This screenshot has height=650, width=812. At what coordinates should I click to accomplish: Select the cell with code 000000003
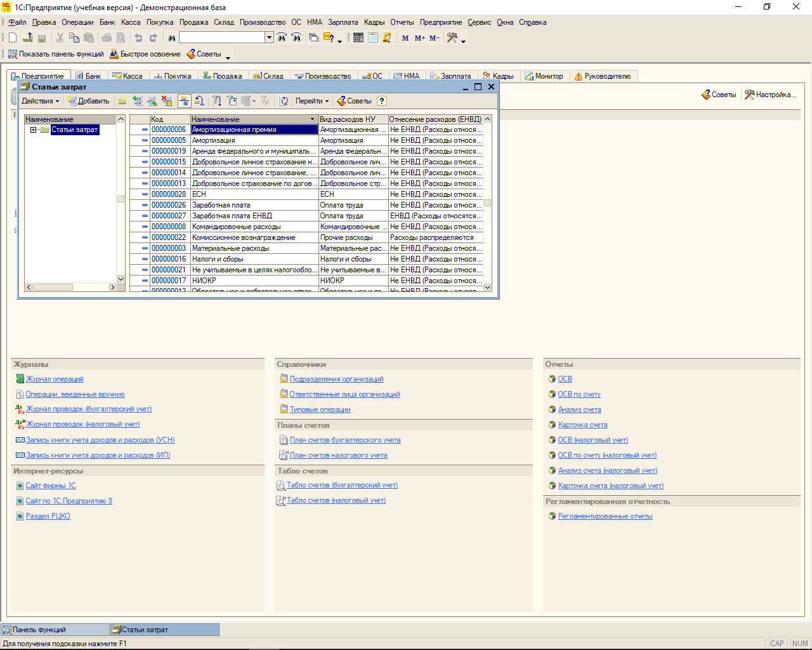click(x=169, y=248)
